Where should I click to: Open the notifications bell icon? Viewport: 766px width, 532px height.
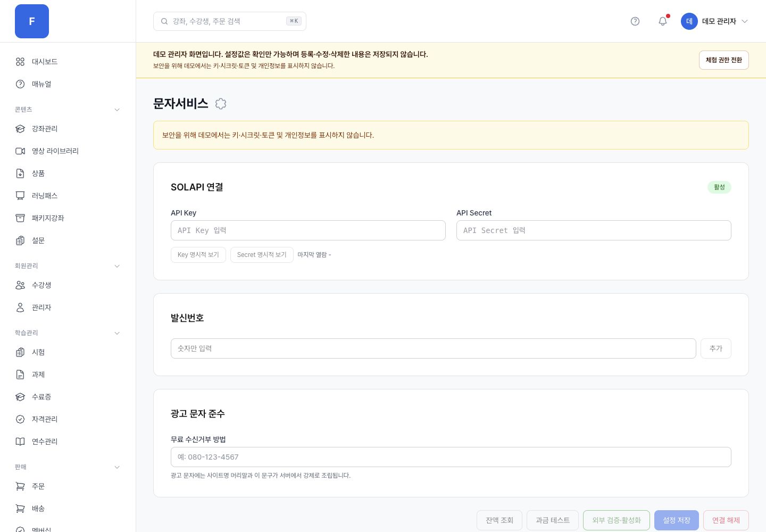click(x=663, y=21)
